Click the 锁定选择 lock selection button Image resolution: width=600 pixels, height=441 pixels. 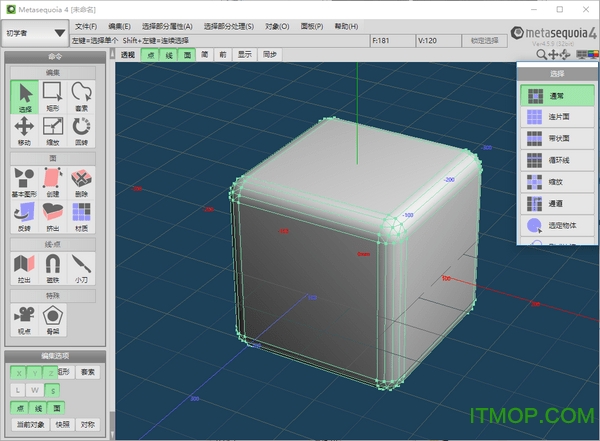click(x=484, y=41)
